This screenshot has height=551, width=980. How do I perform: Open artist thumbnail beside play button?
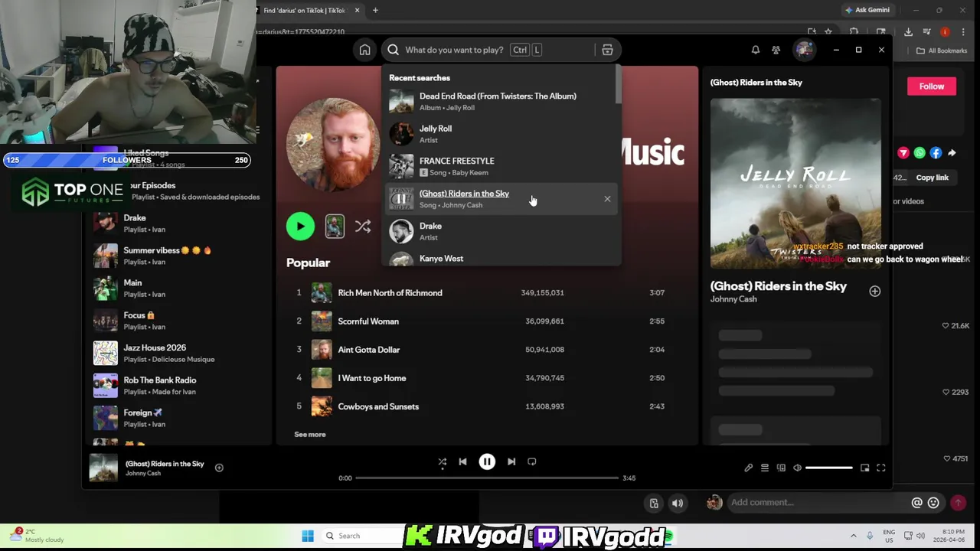(x=335, y=227)
